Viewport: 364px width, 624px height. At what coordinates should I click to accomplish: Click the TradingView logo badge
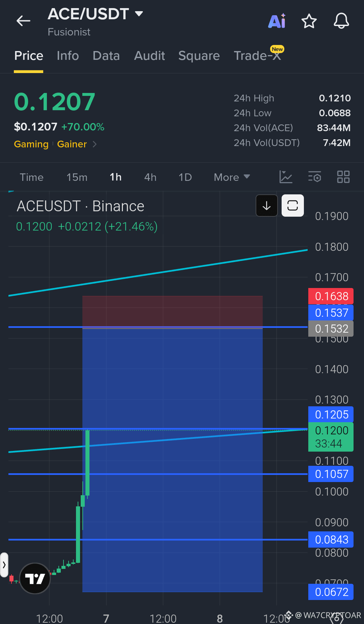(35, 578)
